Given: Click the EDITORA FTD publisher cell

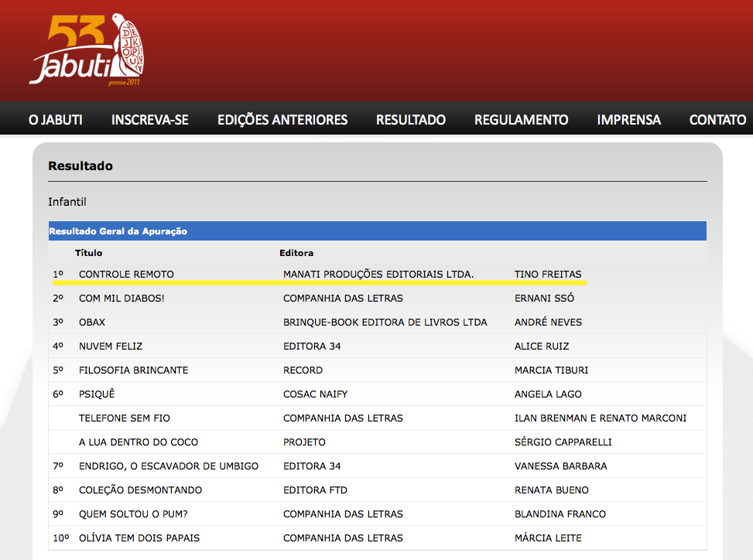Looking at the screenshot, I should pyautogui.click(x=315, y=490).
